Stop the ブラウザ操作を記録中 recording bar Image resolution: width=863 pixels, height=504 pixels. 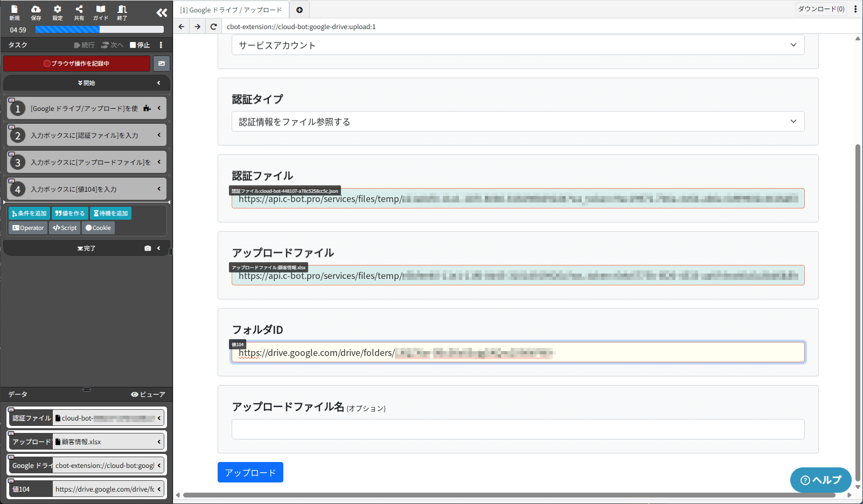click(77, 64)
